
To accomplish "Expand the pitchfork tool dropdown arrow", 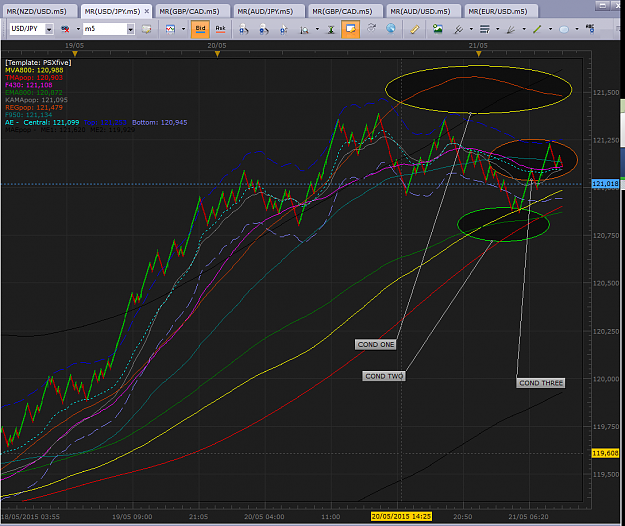I will (x=471, y=29).
